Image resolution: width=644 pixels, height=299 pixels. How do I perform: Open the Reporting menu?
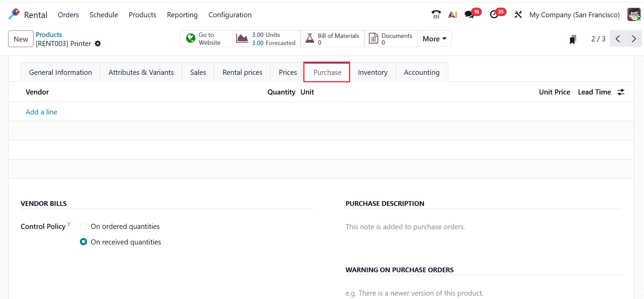point(182,15)
